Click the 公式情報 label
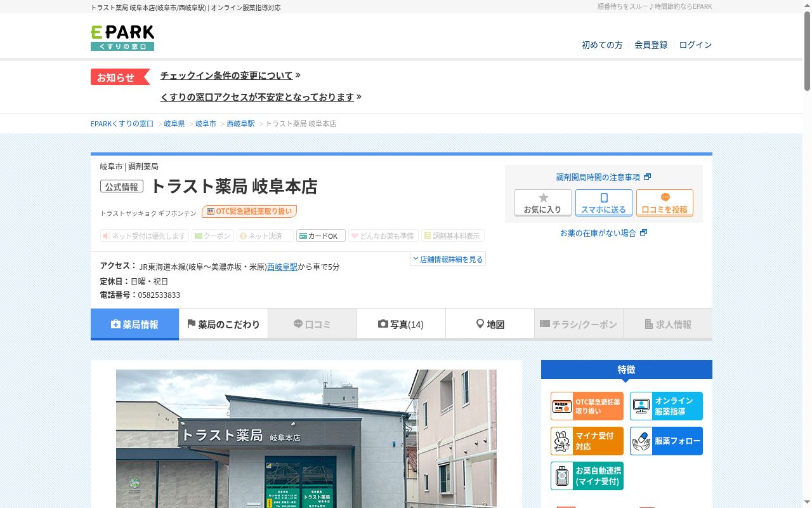Screen dimensions: 812x508 pyautogui.click(x=122, y=187)
